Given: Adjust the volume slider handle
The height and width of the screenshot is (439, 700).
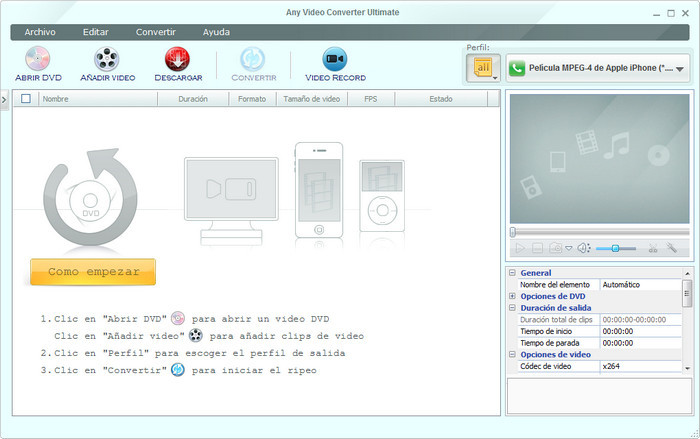Looking at the screenshot, I should [615, 248].
